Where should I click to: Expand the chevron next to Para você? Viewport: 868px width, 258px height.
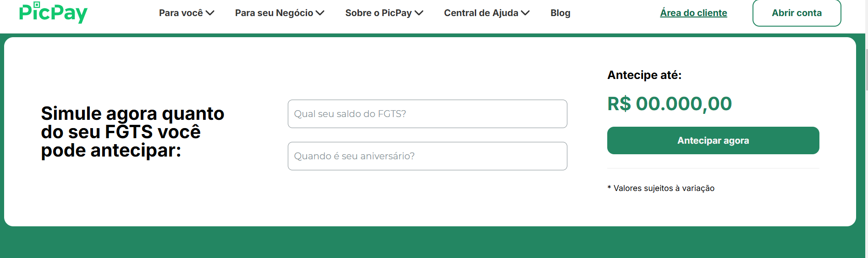point(210,13)
